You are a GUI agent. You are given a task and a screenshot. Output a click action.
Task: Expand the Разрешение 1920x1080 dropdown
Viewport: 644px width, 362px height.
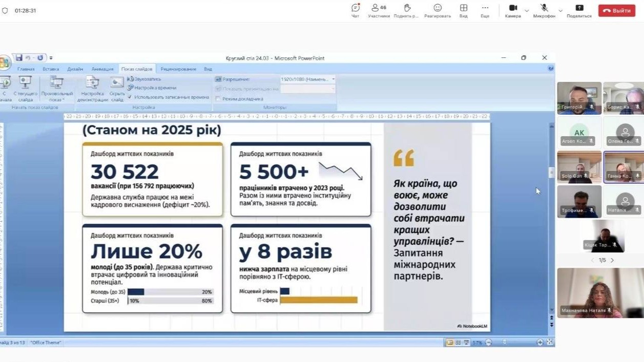(x=333, y=79)
